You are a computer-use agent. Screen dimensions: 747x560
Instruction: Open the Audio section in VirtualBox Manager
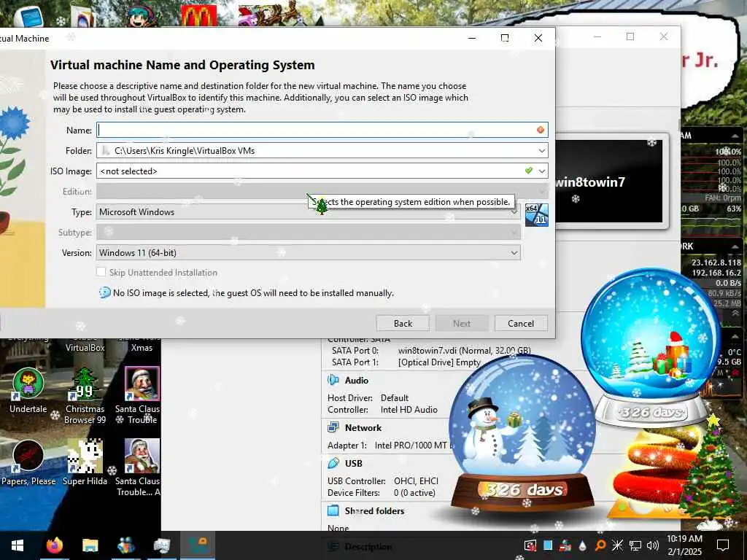356,381
